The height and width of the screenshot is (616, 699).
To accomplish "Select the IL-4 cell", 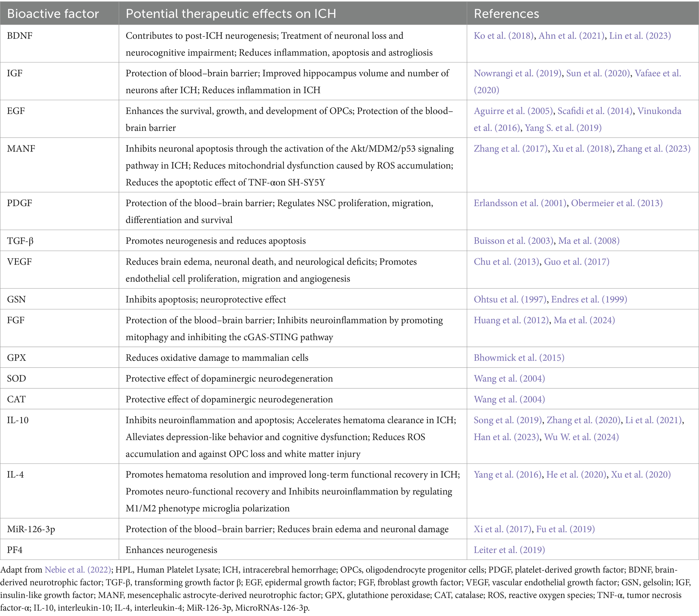I will pyautogui.click(x=60, y=491).
